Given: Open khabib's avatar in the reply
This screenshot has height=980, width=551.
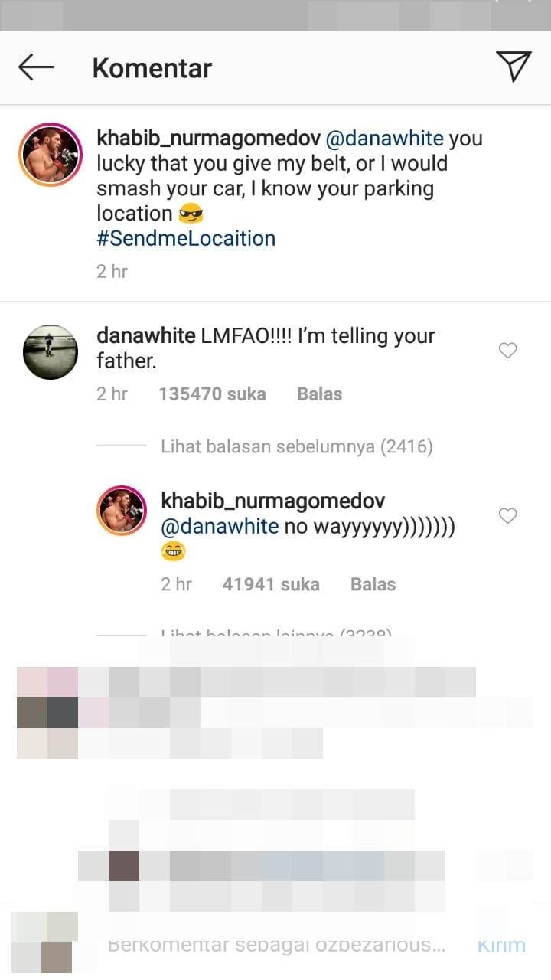Looking at the screenshot, I should coord(122,511).
